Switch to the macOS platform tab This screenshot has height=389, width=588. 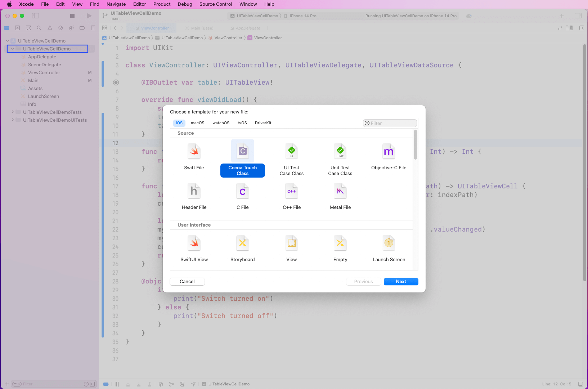[x=197, y=123]
